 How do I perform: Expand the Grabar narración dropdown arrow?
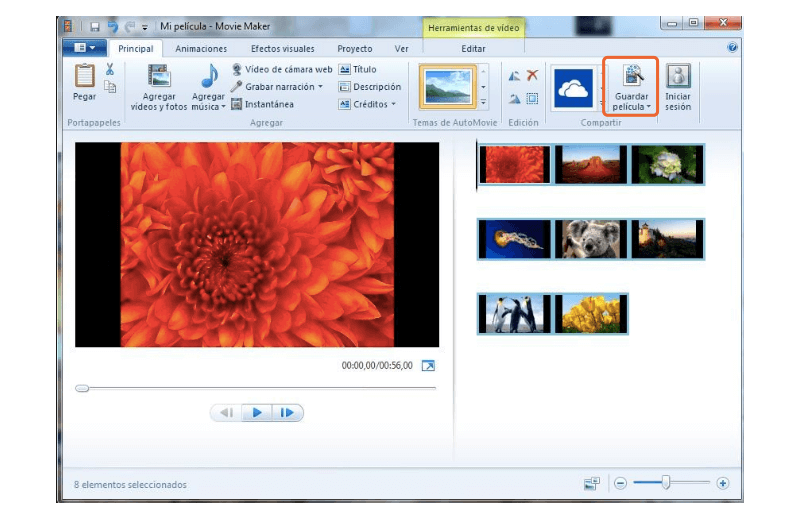[321, 87]
